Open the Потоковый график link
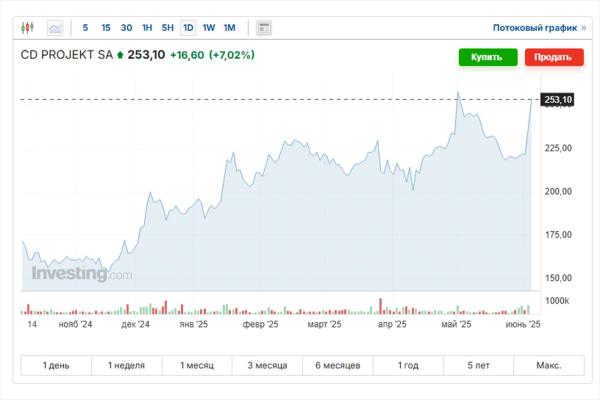 [535, 28]
